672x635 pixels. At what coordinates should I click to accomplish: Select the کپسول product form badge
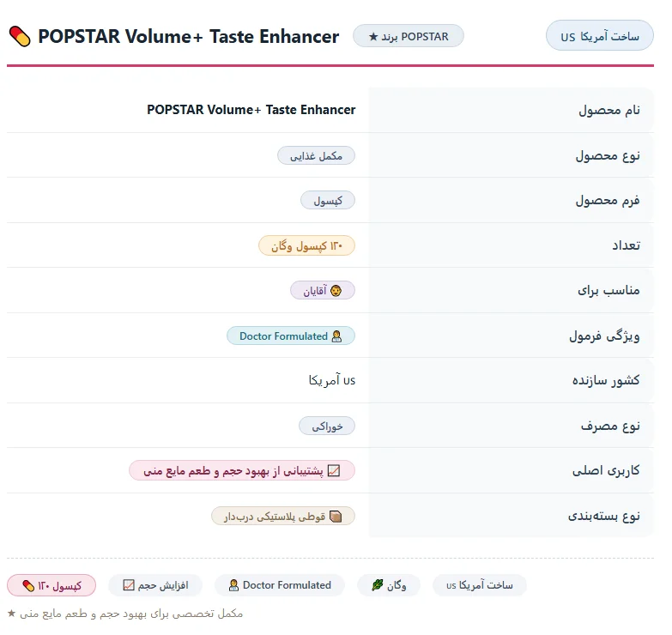click(x=328, y=200)
